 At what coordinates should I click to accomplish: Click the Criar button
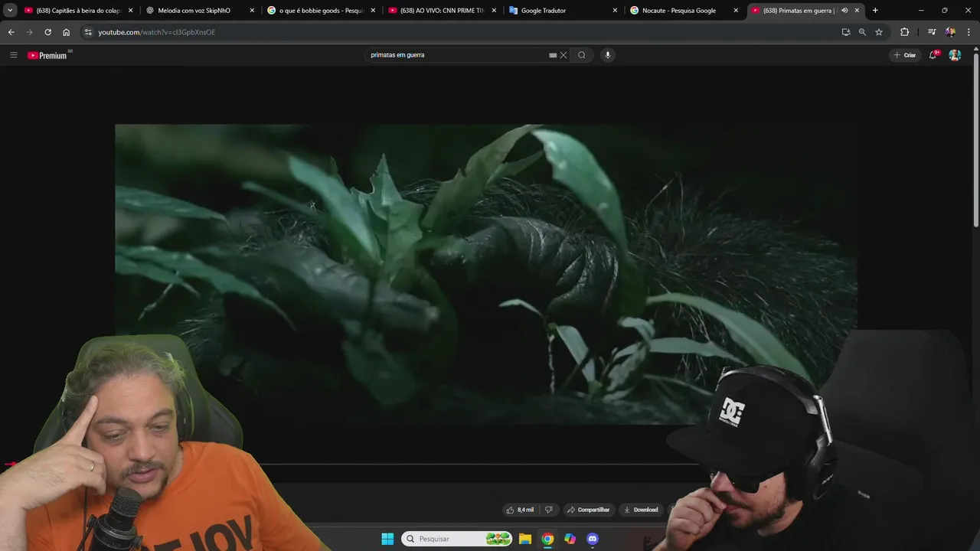[904, 55]
